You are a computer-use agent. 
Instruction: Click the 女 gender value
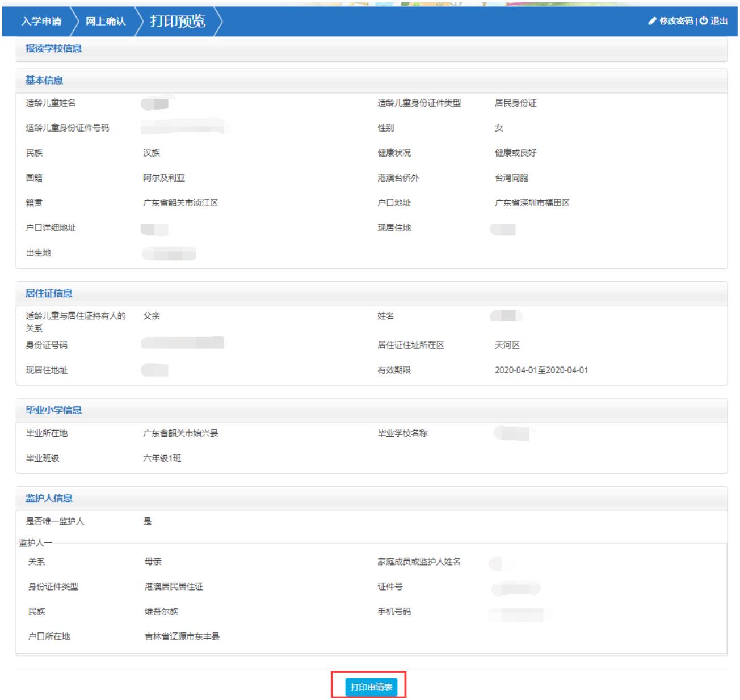click(x=499, y=128)
